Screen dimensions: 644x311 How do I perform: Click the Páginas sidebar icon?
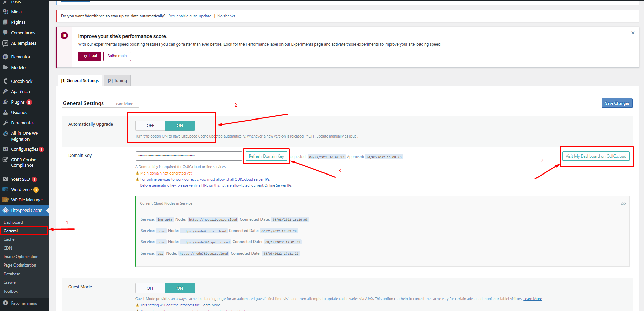5,22
